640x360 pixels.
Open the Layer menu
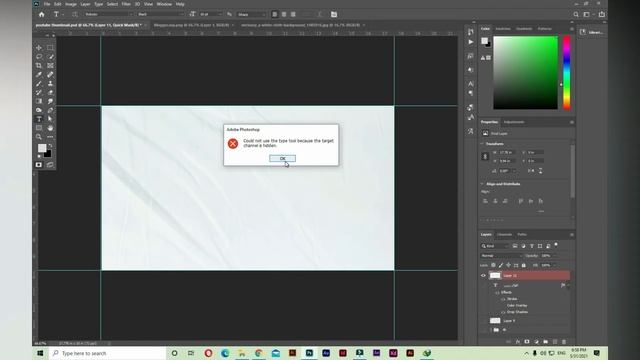point(85,4)
